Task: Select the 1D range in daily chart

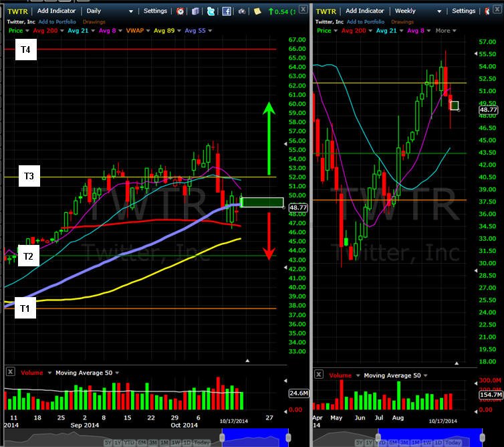Action: [186, 443]
